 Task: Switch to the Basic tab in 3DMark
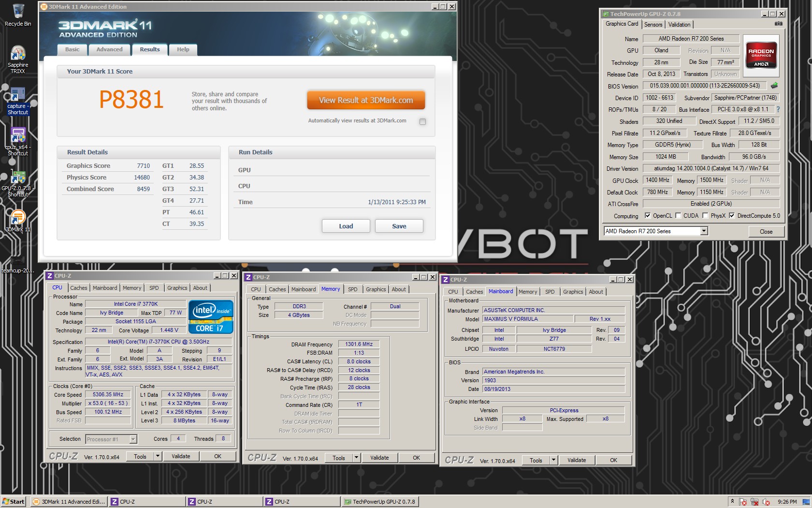[x=72, y=49]
